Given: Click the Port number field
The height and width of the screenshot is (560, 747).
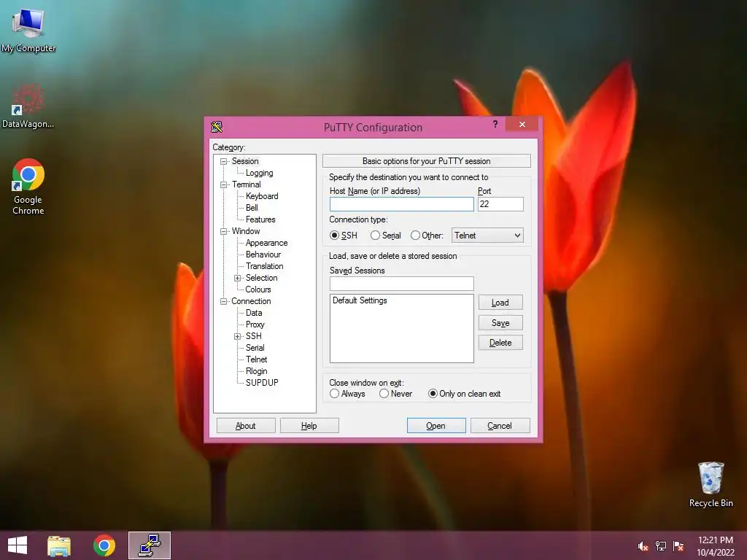Looking at the screenshot, I should [x=500, y=204].
